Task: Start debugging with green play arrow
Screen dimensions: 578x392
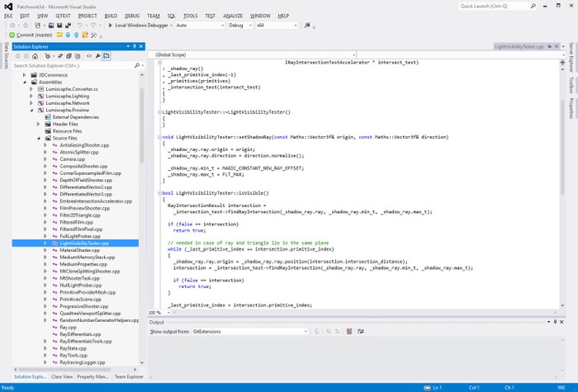Action: tap(111, 26)
